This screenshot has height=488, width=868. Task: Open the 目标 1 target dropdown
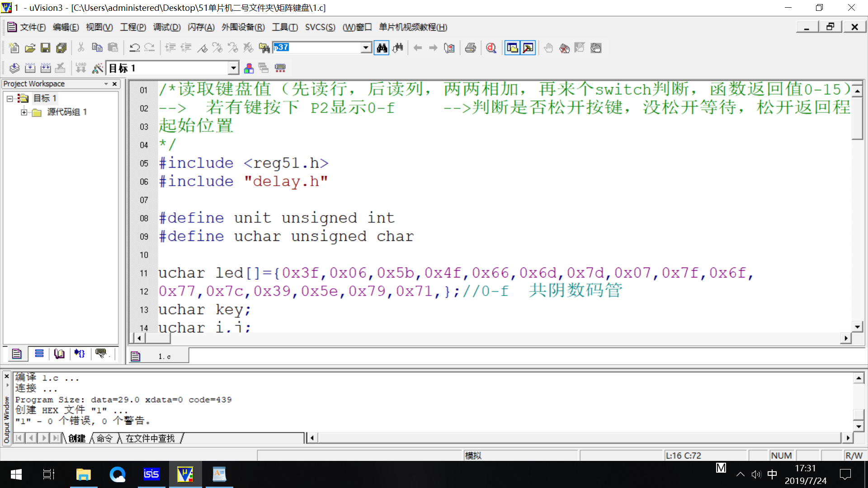click(x=233, y=68)
